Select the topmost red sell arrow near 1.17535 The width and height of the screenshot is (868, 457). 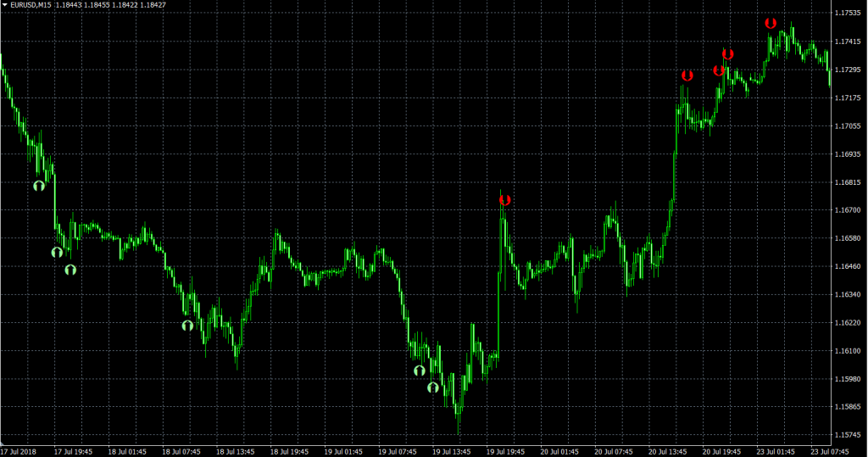pos(771,23)
